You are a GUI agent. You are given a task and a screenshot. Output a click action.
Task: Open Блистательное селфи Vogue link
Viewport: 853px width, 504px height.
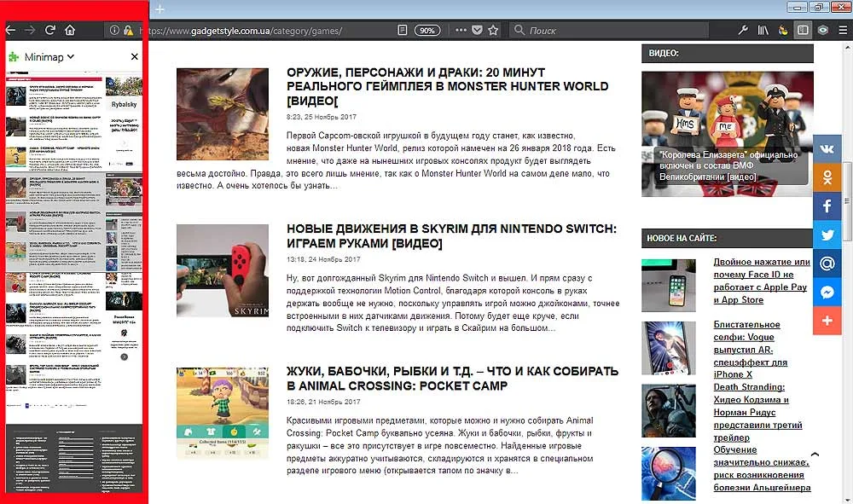(x=750, y=349)
